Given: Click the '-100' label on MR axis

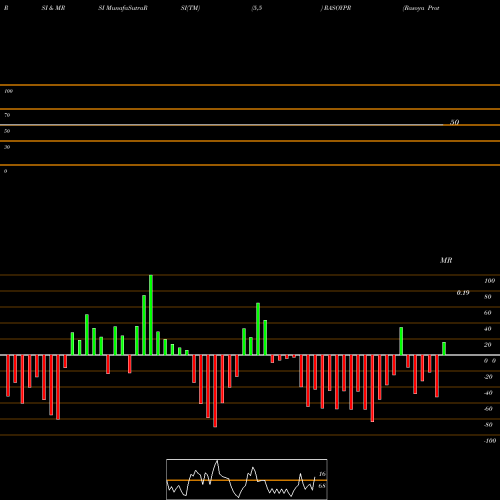Looking at the screenshot, I should point(490,441).
